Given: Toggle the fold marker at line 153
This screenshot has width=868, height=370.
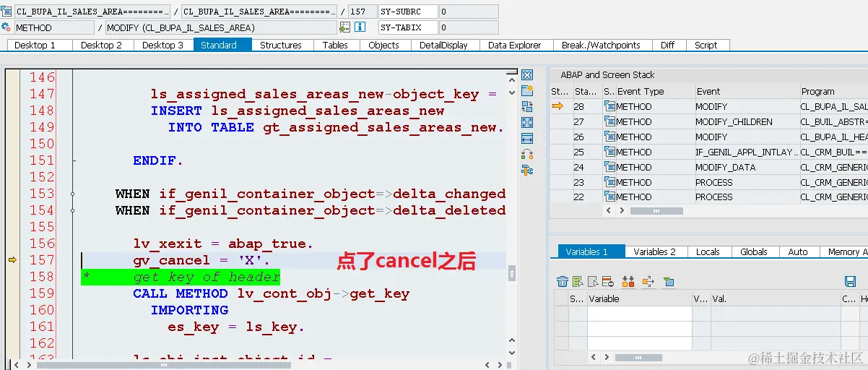Looking at the screenshot, I should click(x=74, y=194).
